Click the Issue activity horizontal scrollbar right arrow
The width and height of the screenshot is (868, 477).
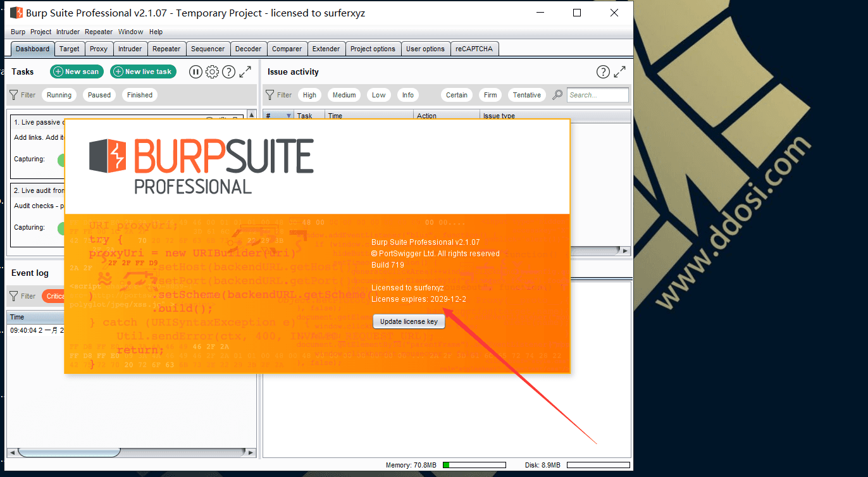click(626, 251)
